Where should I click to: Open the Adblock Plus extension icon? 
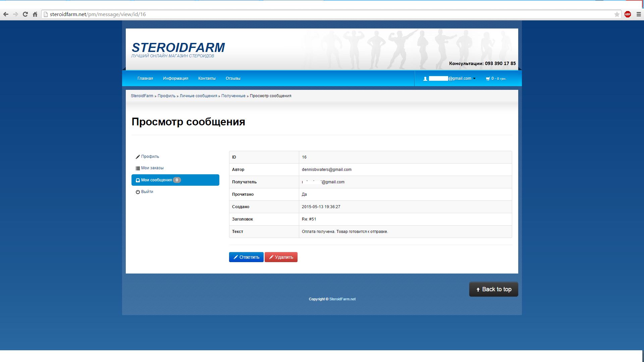click(628, 14)
